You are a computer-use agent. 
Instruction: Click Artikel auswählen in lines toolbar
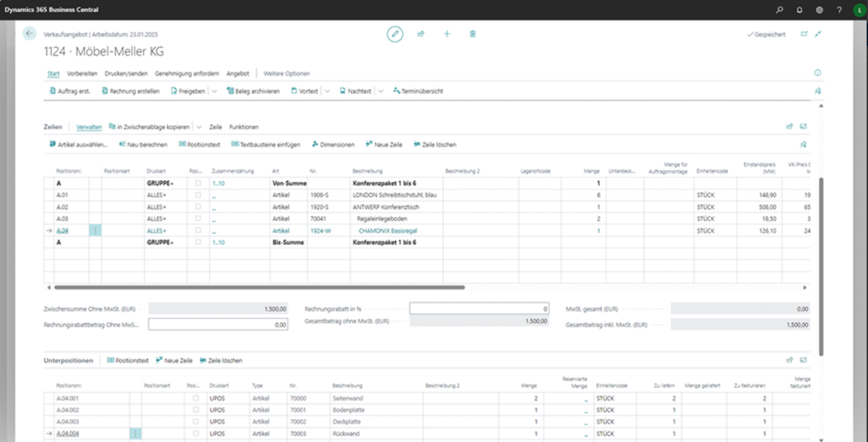(x=78, y=145)
